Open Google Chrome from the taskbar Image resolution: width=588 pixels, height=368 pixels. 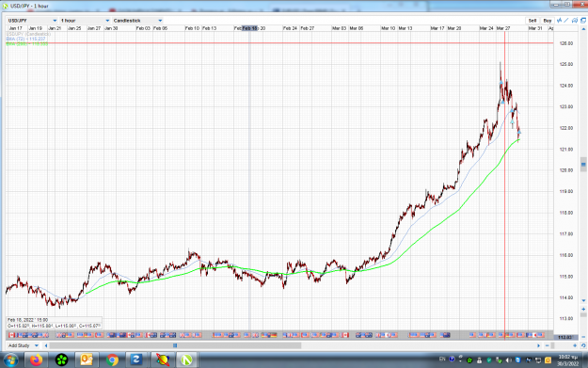(112, 360)
